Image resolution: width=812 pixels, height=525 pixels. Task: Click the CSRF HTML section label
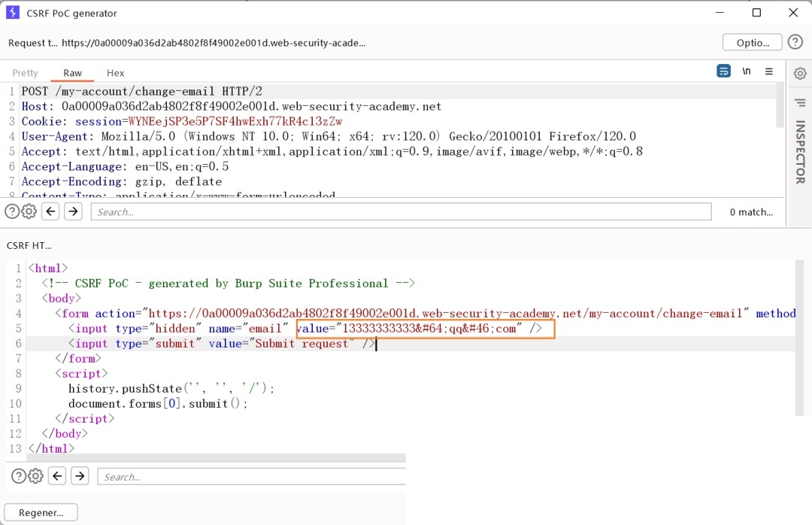29,246
